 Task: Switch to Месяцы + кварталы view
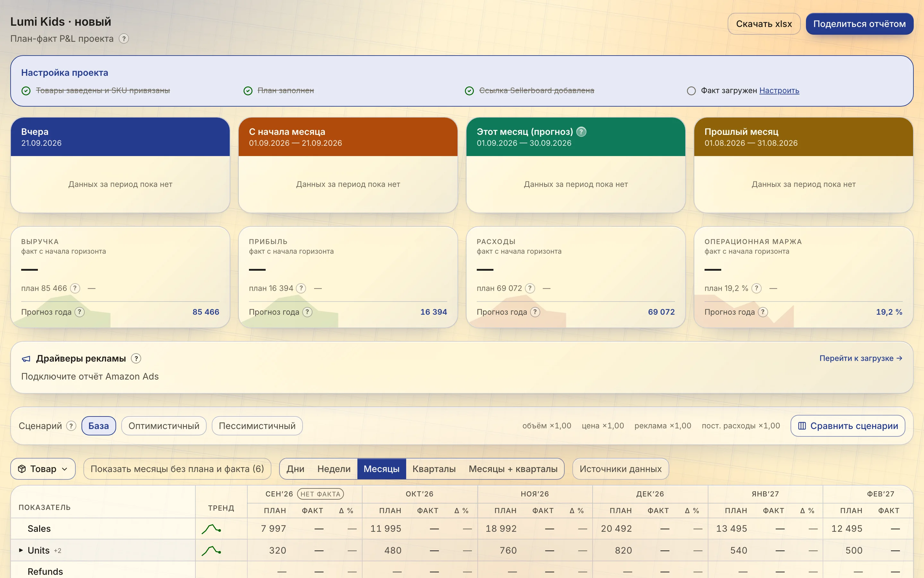(513, 469)
